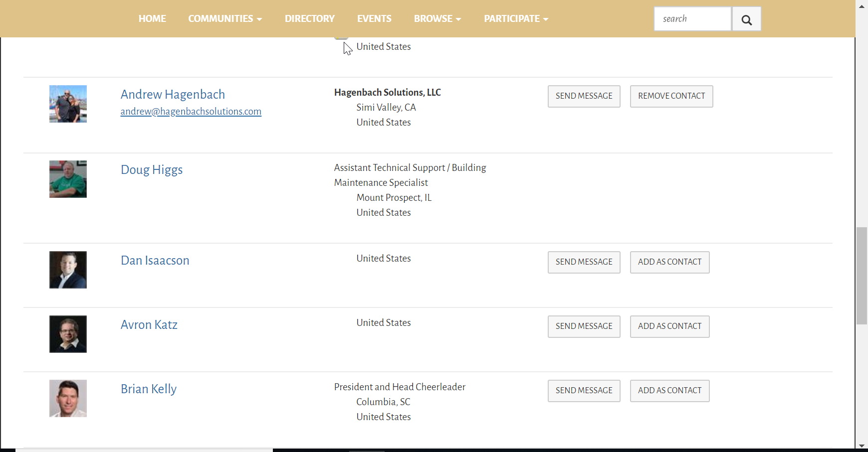Open Andrew Hagenbach's profile link
This screenshot has height=452, width=868.
tap(173, 94)
